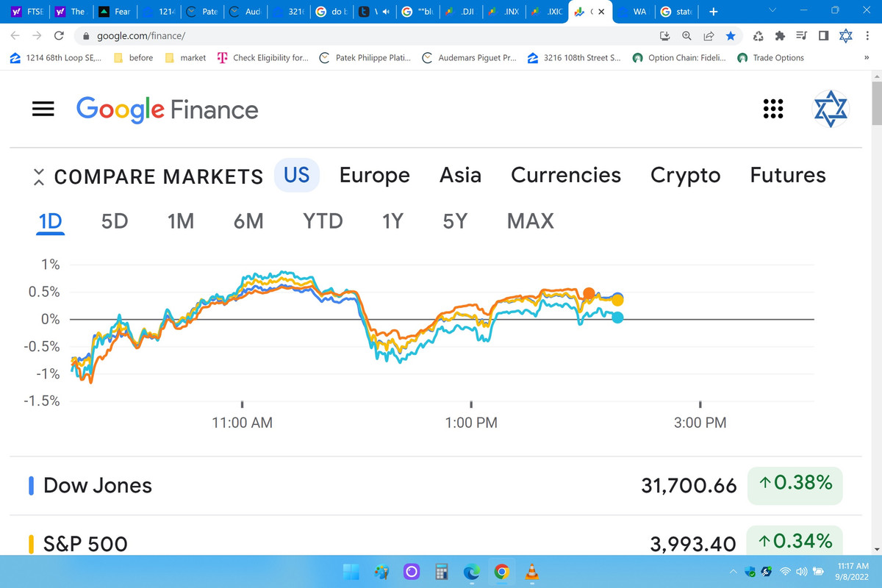Open the tab search chevron
The image size is (882, 588).
click(772, 12)
